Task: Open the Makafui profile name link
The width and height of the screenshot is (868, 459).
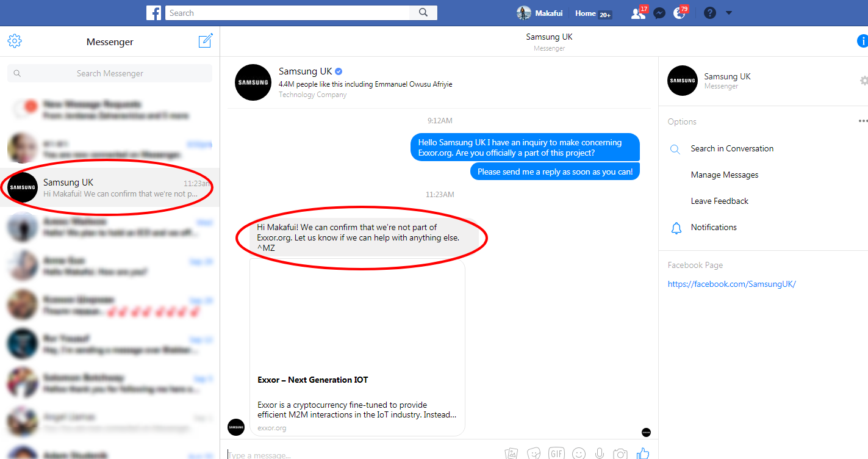Action: (x=549, y=13)
